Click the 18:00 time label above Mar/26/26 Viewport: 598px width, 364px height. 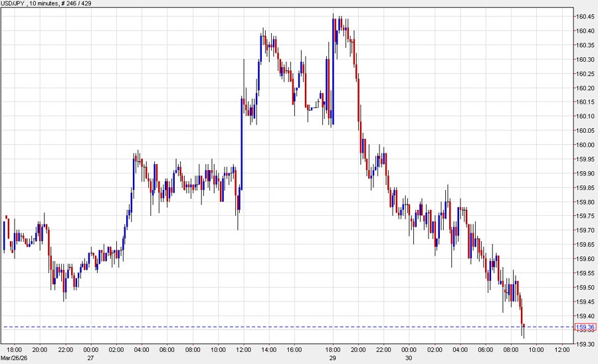tap(15, 350)
